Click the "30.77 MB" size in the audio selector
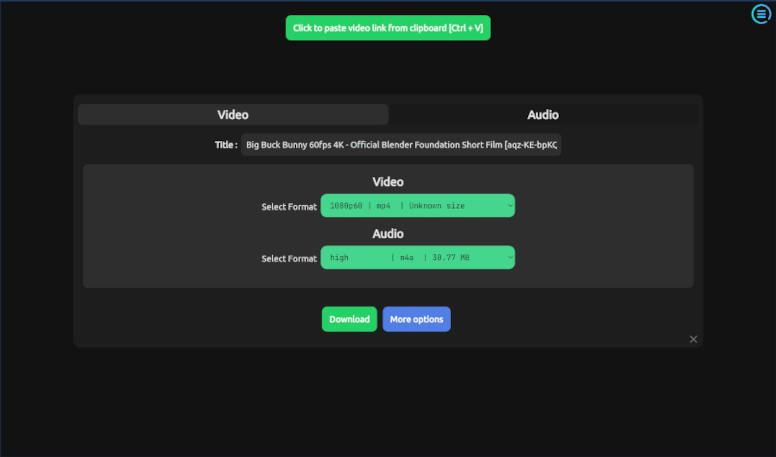The height and width of the screenshot is (457, 776). (x=450, y=258)
